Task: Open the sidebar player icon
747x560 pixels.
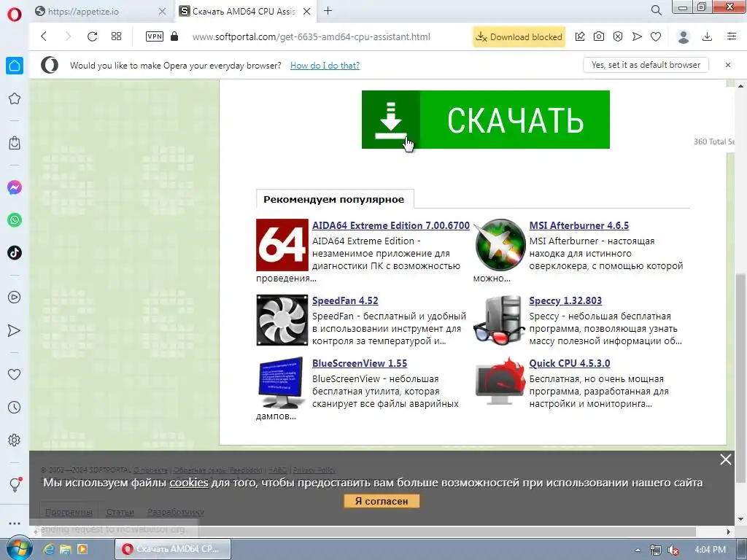Action: (x=15, y=297)
